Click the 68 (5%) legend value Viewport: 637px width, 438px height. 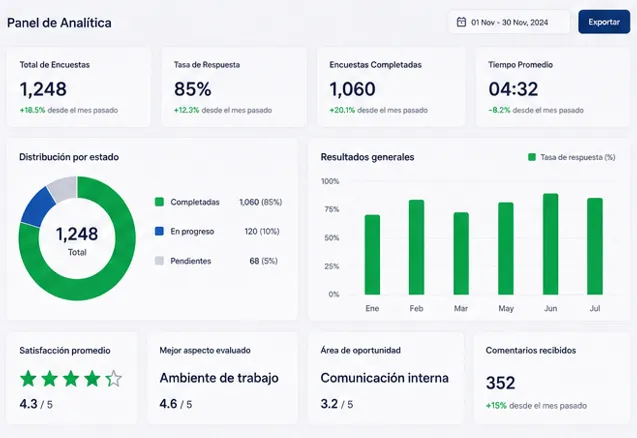pyautogui.click(x=264, y=261)
